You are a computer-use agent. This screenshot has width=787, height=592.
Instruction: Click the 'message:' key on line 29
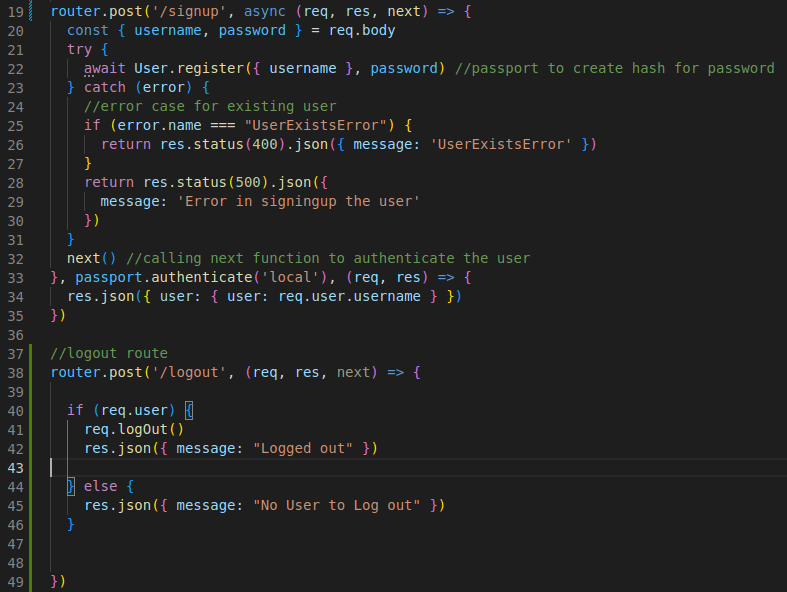pyautogui.click(x=134, y=201)
